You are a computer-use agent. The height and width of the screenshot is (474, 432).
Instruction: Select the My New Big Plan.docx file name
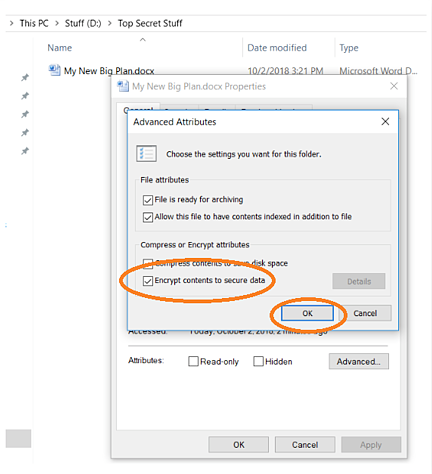point(109,71)
